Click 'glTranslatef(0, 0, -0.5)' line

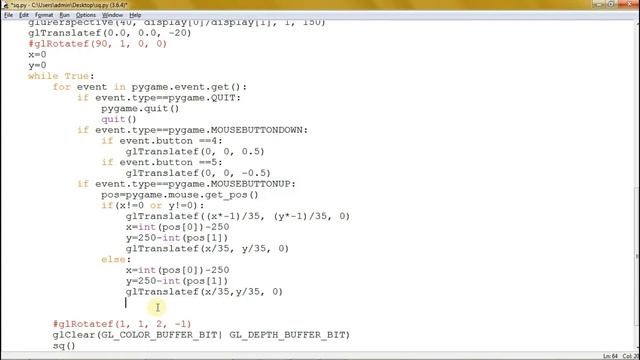(x=198, y=173)
